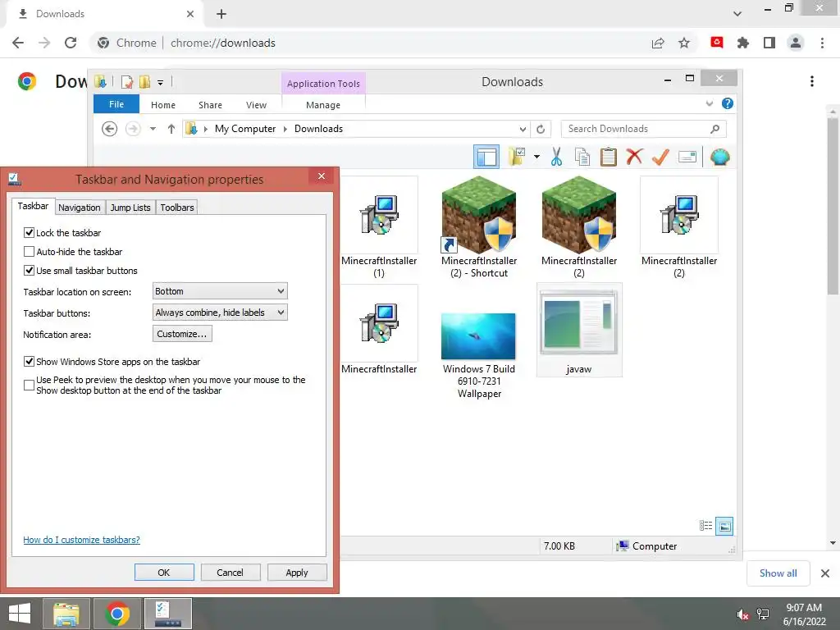Toggle Show Windows Store apps on the taskbar
The height and width of the screenshot is (630, 840).
[29, 362]
